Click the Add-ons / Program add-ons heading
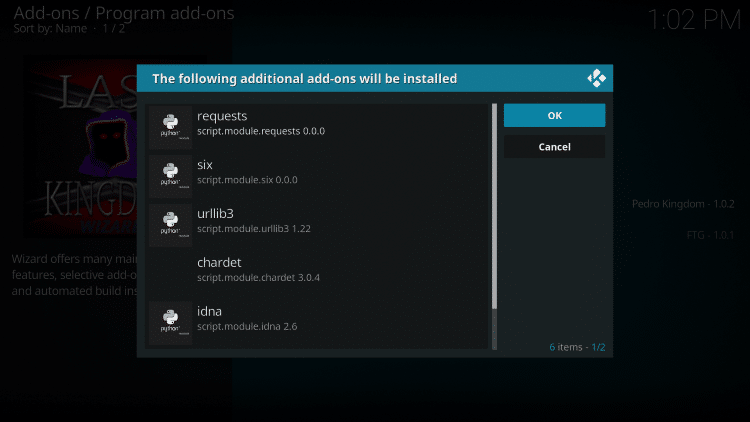The image size is (750, 422). [x=124, y=12]
